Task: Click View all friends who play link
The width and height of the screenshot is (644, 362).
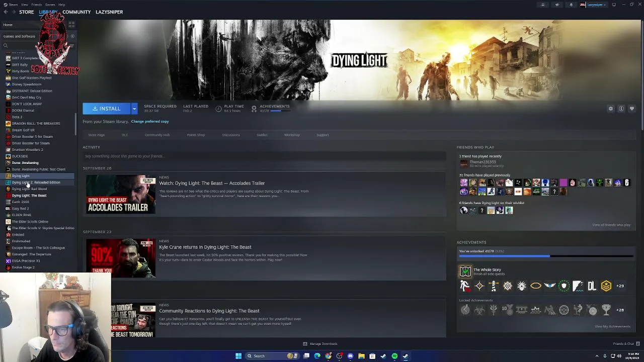Action: (x=611, y=225)
